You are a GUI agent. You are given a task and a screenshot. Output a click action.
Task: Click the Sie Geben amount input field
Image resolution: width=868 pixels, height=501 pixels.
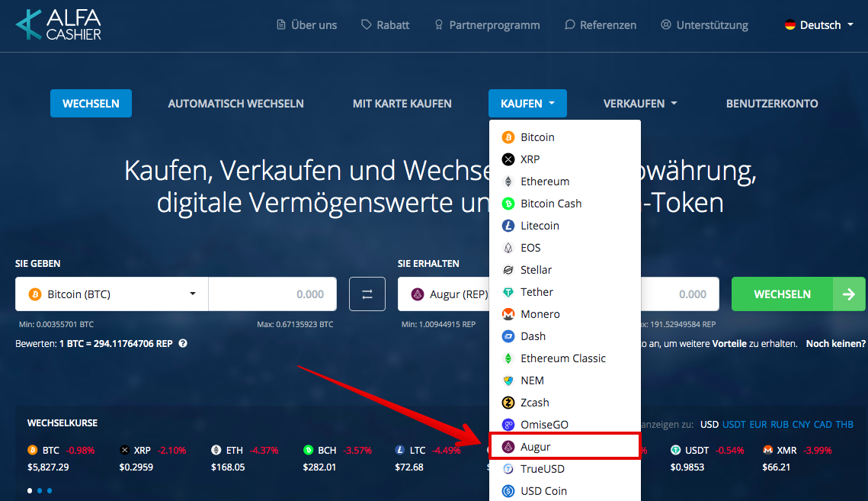(x=272, y=294)
